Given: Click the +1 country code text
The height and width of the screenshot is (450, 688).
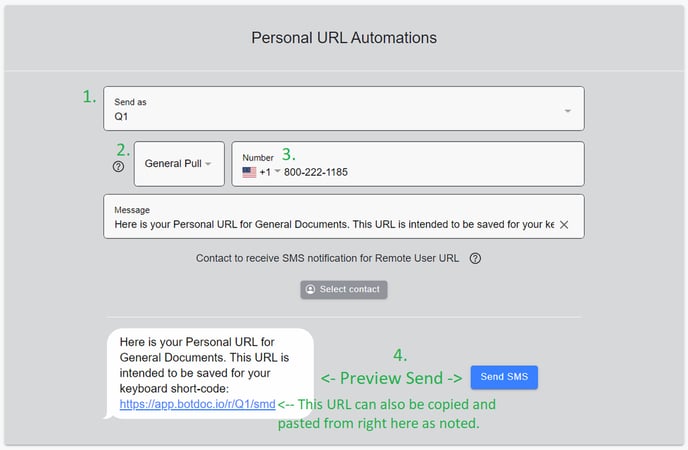Looking at the screenshot, I should (265, 172).
